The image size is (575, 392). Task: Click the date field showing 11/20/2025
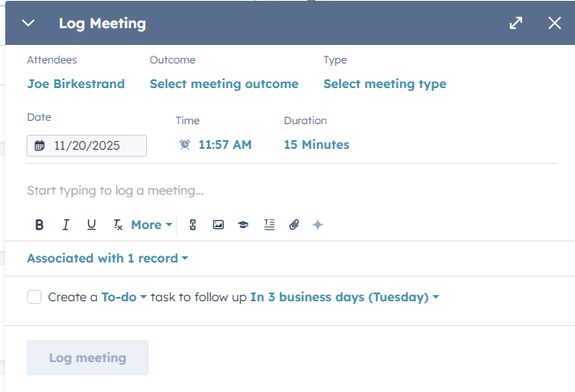[86, 145]
